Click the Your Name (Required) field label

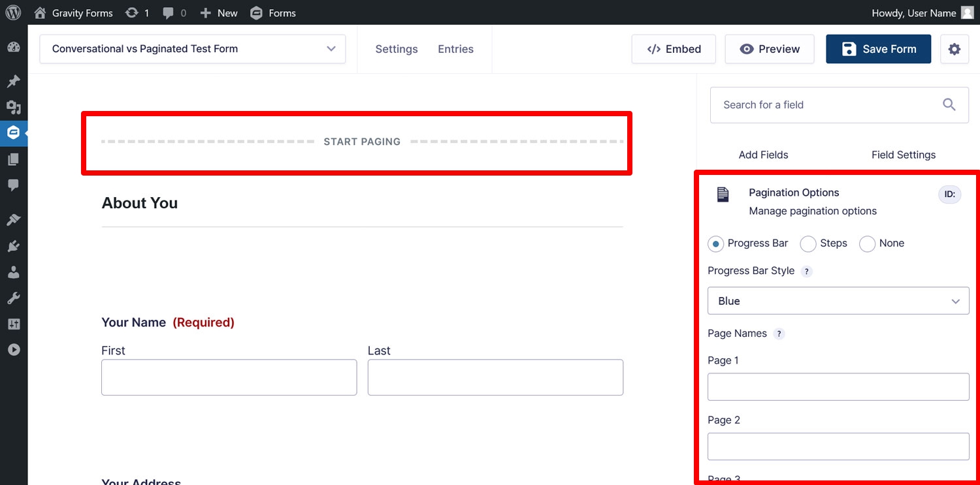[168, 322]
